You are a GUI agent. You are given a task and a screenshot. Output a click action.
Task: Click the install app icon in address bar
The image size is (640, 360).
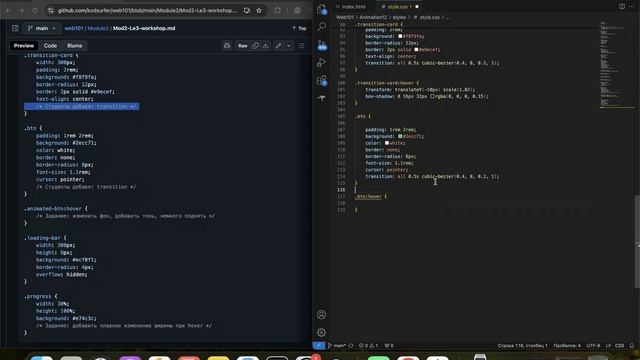pos(247,11)
